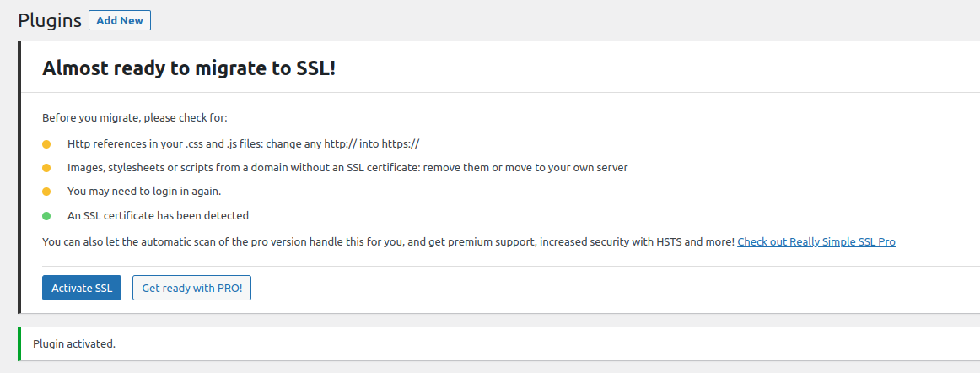Click the Plugin activated. notice text
The height and width of the screenshot is (373, 980).
click(74, 343)
